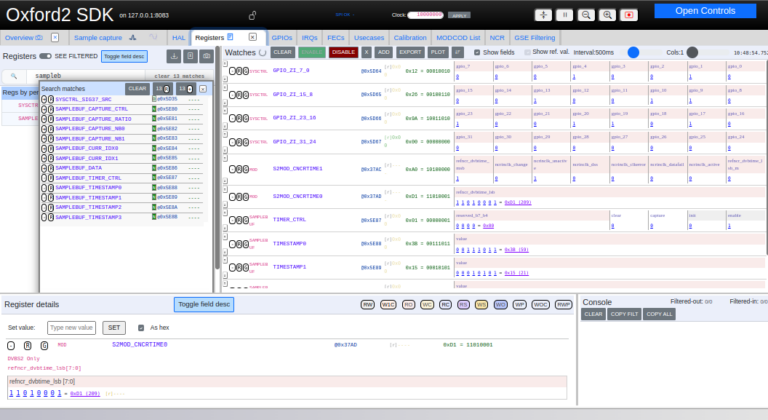
Task: Click the search magnifier icon beside sampleb
Action: point(15,75)
